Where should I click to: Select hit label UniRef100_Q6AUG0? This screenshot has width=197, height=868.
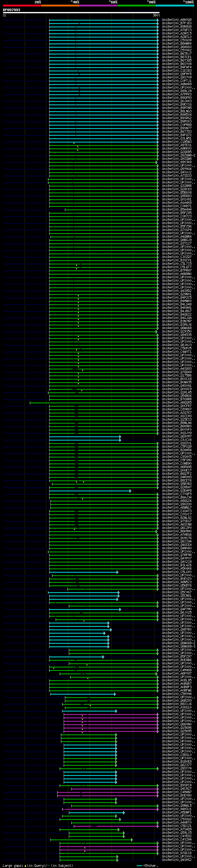point(177,47)
